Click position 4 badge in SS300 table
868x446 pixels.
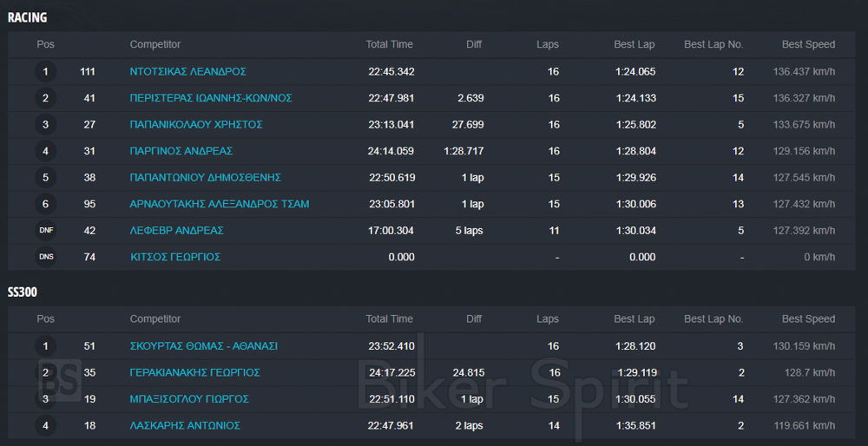(46, 425)
